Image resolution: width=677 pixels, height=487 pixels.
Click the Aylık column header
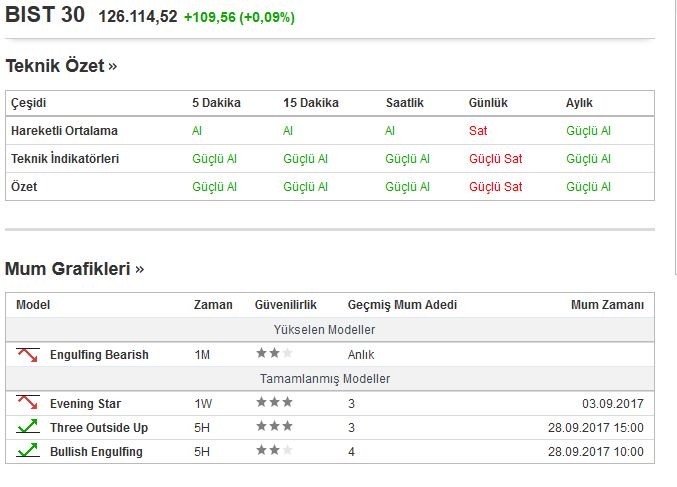tap(579, 103)
